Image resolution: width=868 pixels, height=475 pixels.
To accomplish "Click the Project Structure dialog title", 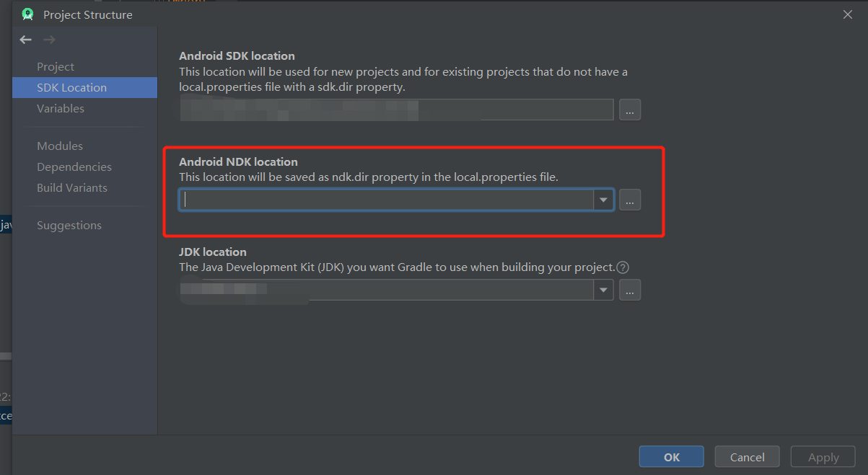I will (88, 14).
